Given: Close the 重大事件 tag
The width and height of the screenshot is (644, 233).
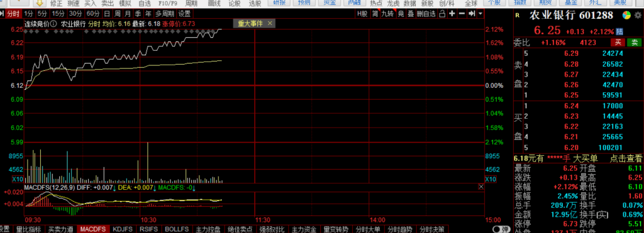Looking at the screenshot, I should [270, 23].
